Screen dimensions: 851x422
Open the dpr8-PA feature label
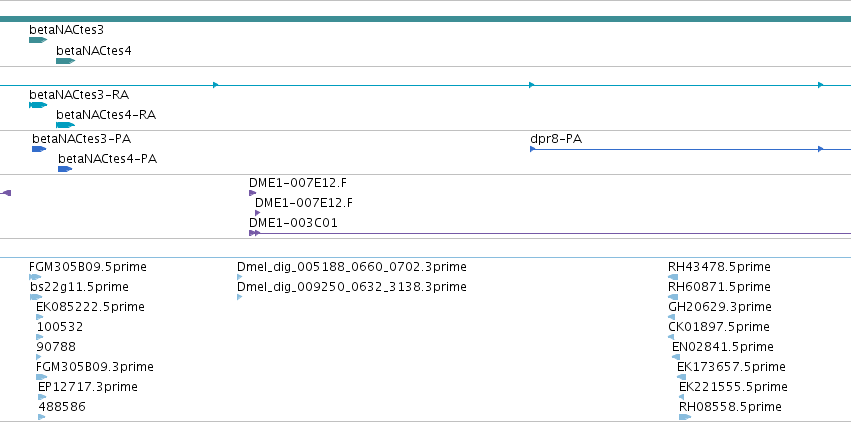coord(556,139)
